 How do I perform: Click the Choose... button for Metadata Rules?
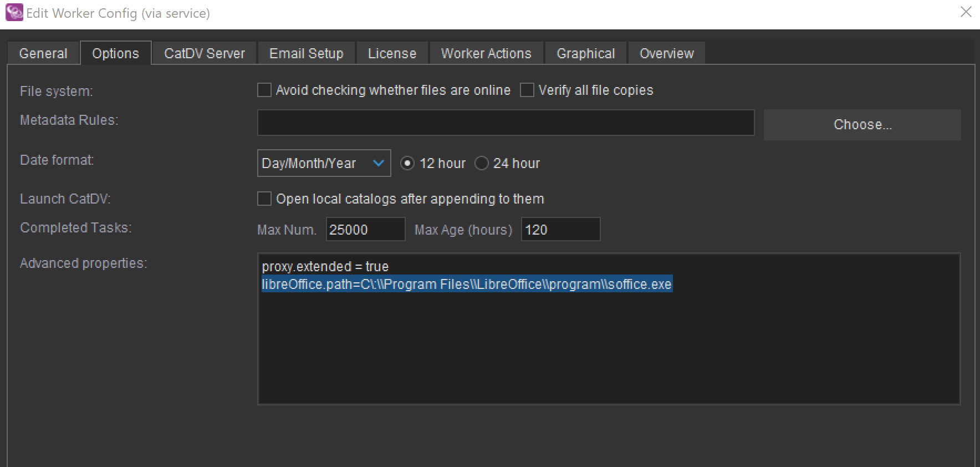862,124
